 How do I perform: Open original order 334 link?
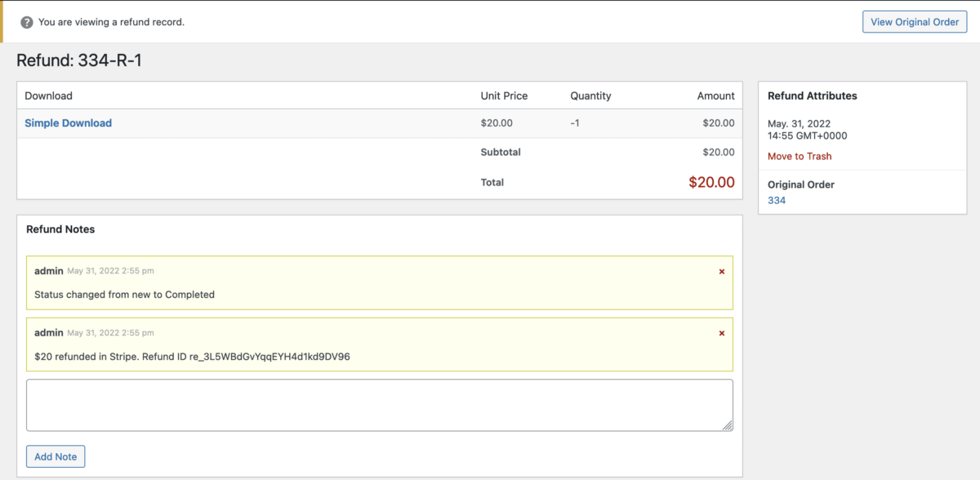tap(776, 200)
